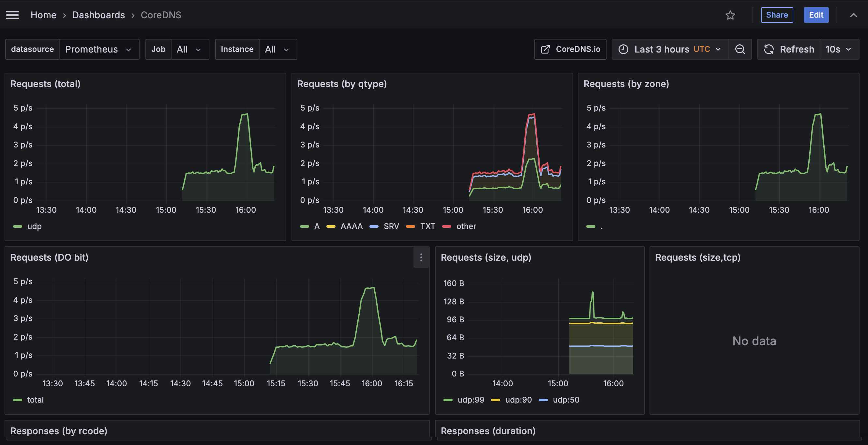Toggle udp series in Requests (total) legend
This screenshot has height=445, width=868.
[x=34, y=226]
